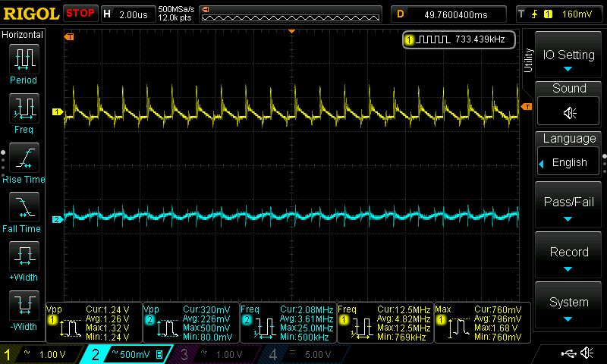Screen dimensions: 607x364
Task: Click the Max channel 1 waveform icon
Action: point(459,328)
